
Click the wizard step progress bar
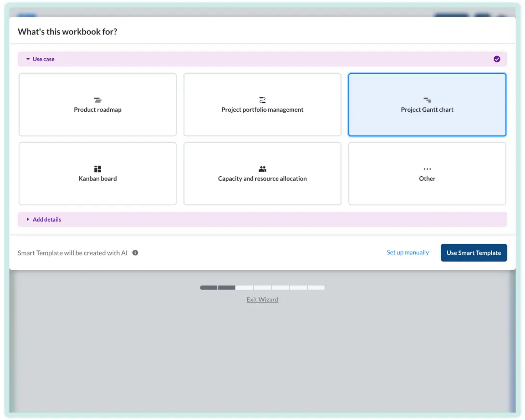262,288
